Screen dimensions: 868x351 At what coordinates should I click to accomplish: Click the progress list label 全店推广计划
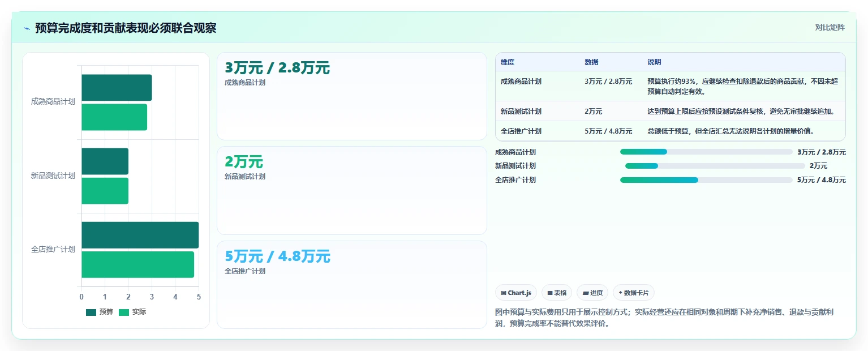[515, 180]
